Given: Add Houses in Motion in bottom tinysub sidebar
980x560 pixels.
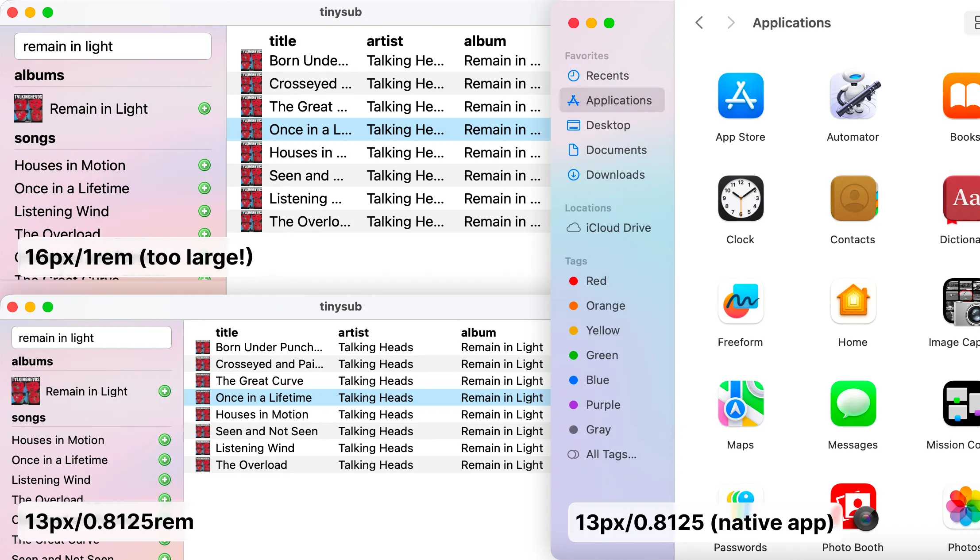Looking at the screenshot, I should [165, 440].
